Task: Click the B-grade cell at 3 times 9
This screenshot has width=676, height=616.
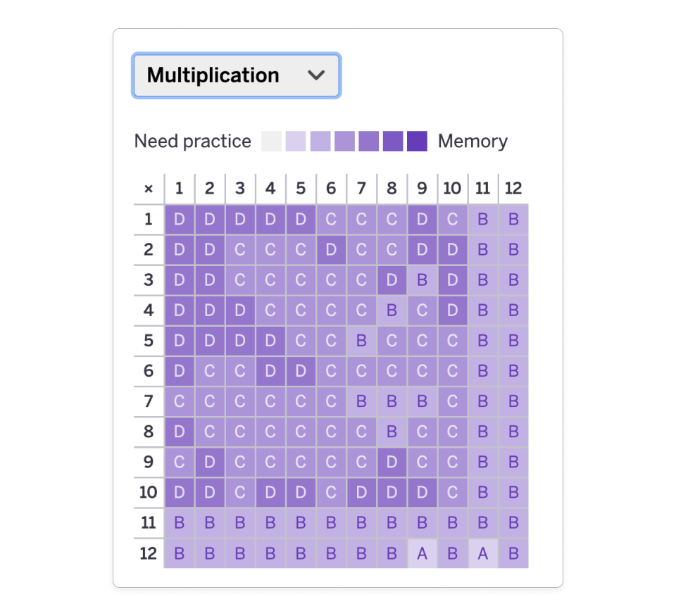Action: [x=422, y=279]
